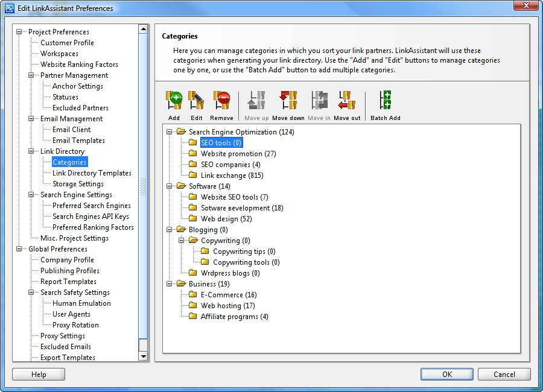Open Customer Profile preferences
The width and height of the screenshot is (543, 392).
(67, 43)
